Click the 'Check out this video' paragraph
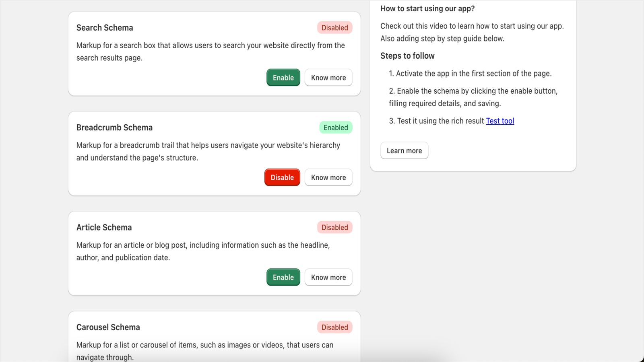 (x=472, y=32)
